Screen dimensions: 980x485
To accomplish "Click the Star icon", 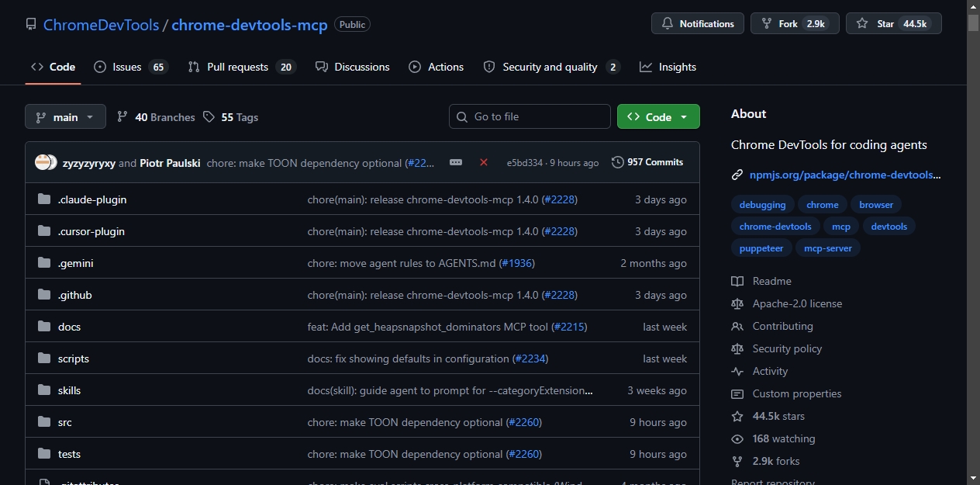I will coord(862,23).
